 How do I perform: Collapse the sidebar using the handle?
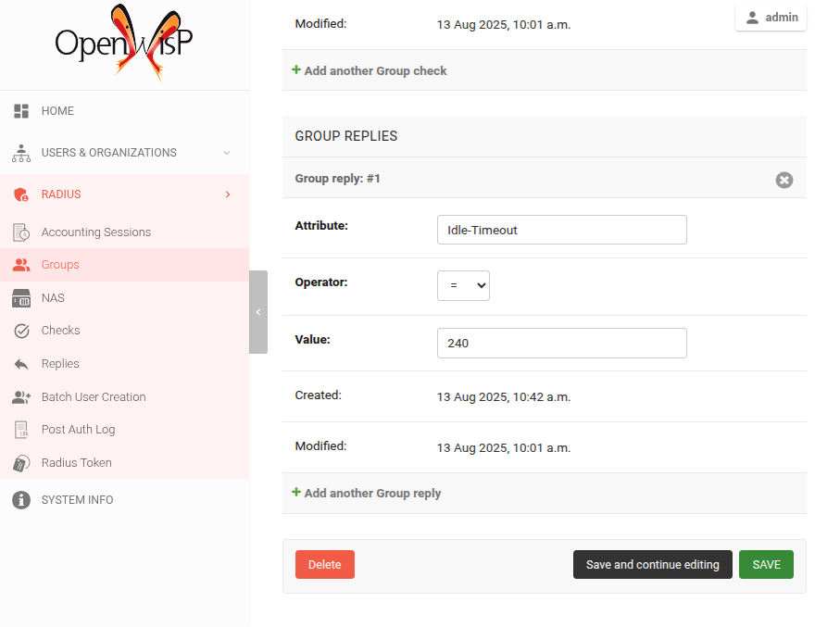(x=258, y=312)
